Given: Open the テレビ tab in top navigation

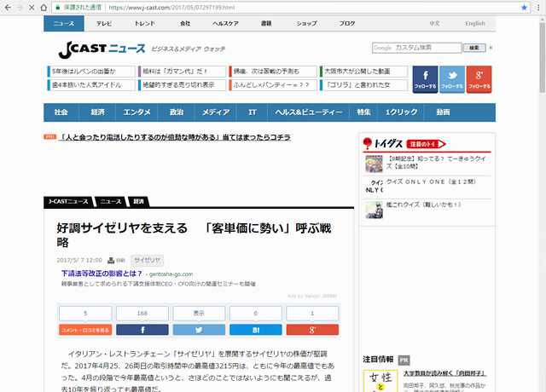Looking at the screenshot, I should [x=104, y=24].
